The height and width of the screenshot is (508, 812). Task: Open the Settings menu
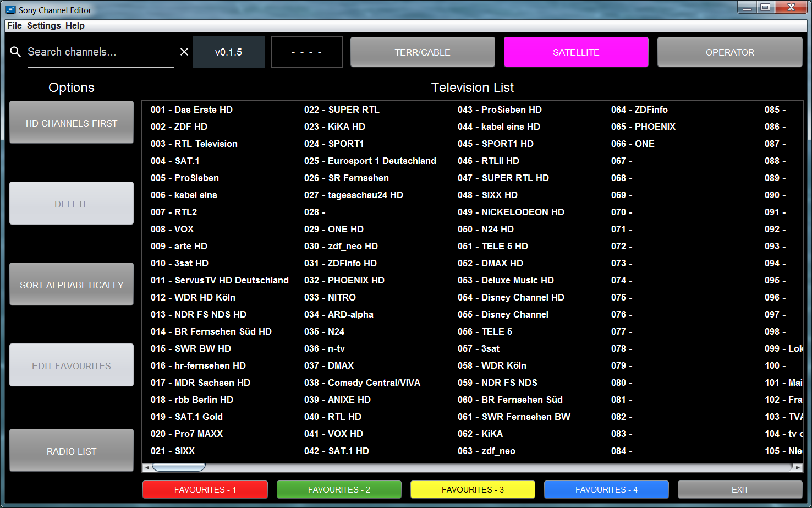[44, 25]
